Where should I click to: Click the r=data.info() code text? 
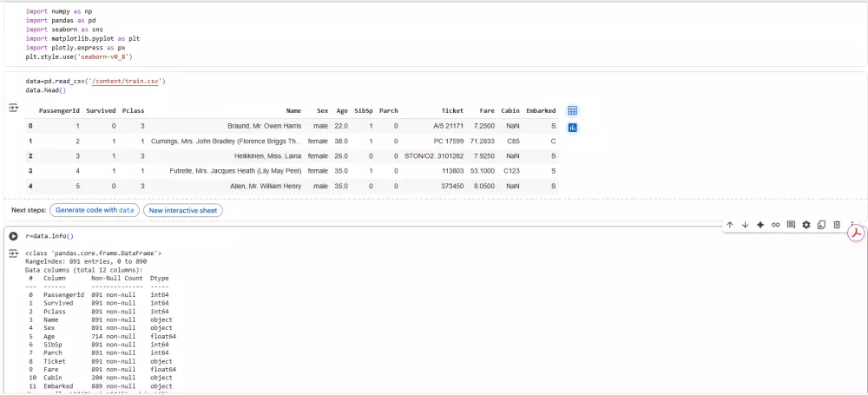(49, 236)
